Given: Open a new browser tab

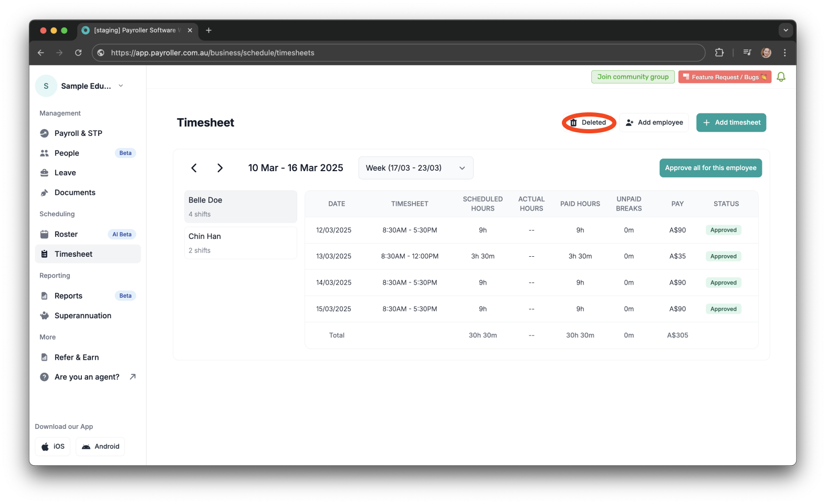Looking at the screenshot, I should coord(208,30).
